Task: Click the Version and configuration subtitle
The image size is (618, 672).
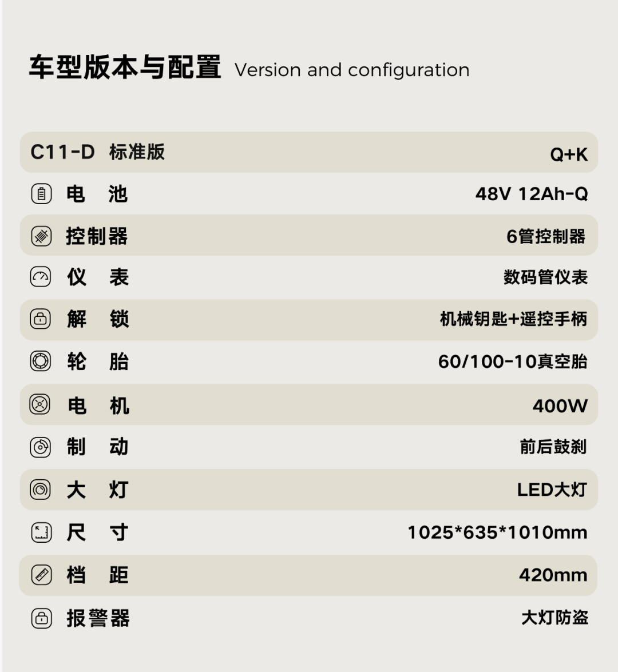Action: click(x=352, y=70)
